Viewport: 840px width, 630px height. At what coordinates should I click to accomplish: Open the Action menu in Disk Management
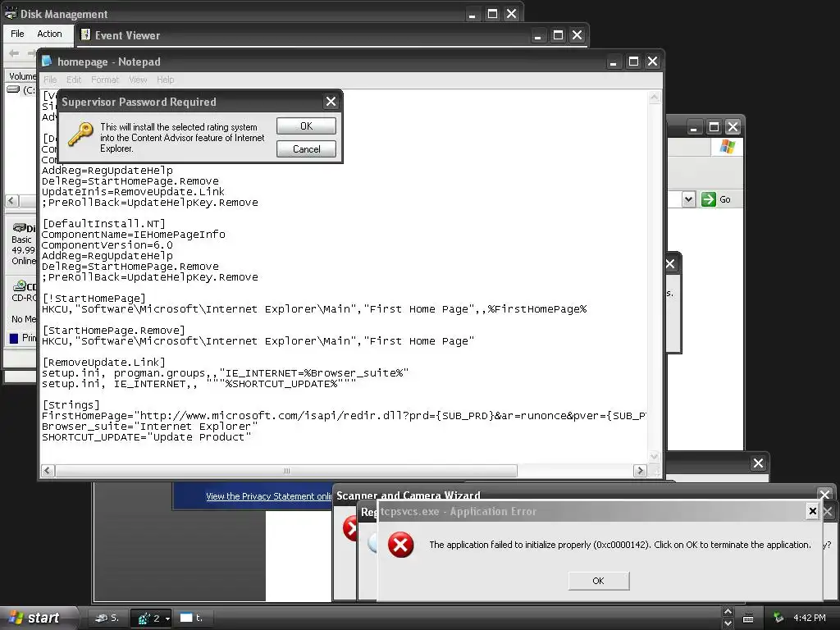49,34
